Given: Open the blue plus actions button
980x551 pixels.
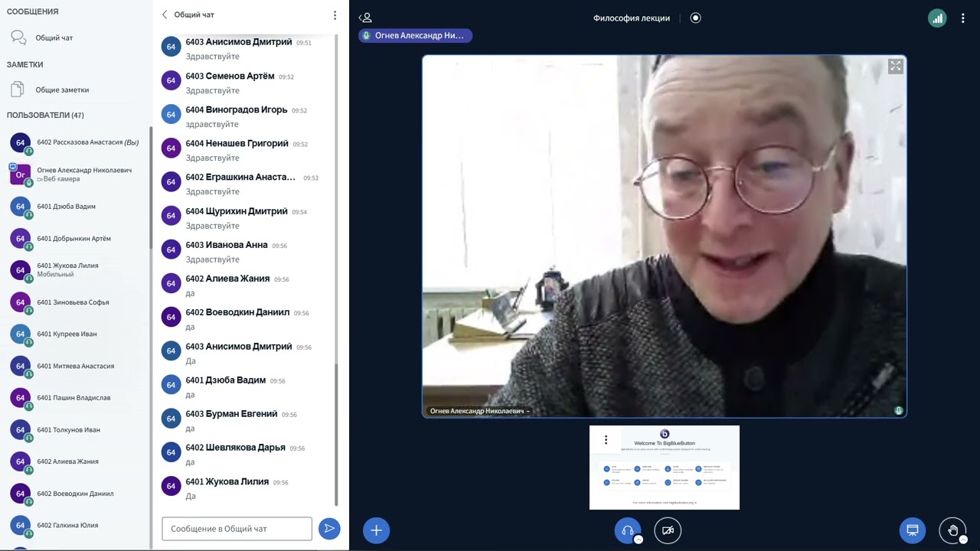Looking at the screenshot, I should pyautogui.click(x=376, y=530).
